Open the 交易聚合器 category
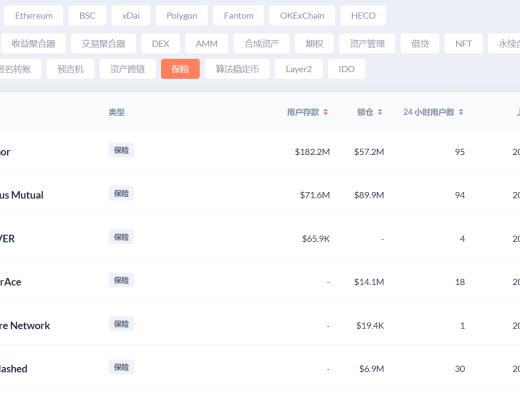 103,44
